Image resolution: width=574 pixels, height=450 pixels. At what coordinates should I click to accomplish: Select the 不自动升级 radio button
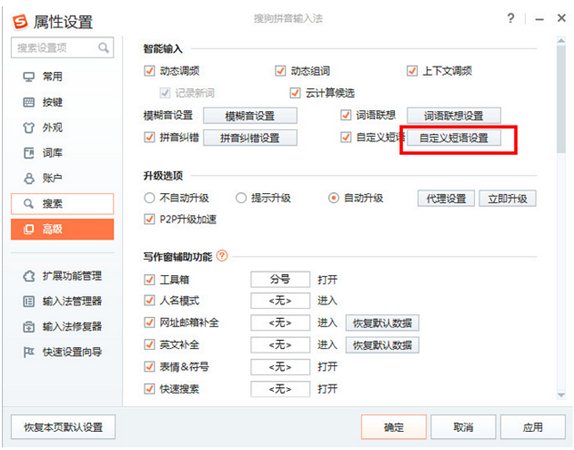(149, 198)
